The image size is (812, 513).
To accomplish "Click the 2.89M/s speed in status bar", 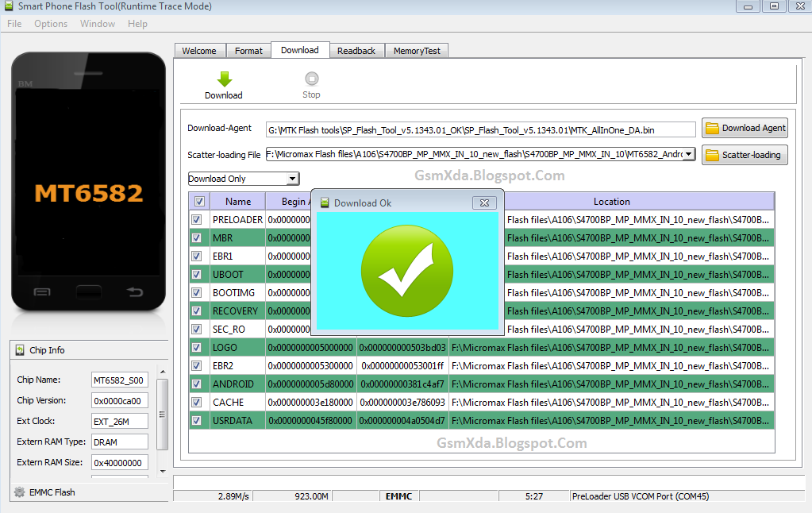I will (x=233, y=496).
